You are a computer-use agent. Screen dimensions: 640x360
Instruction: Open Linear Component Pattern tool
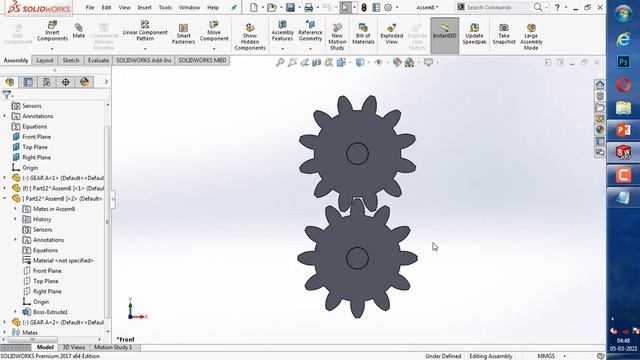pos(145,31)
